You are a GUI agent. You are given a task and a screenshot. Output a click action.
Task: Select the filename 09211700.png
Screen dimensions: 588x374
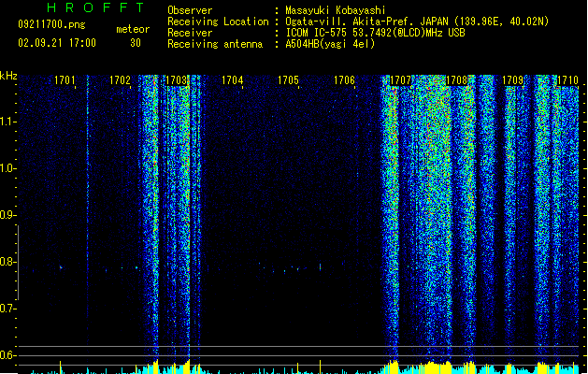[x=51, y=24]
